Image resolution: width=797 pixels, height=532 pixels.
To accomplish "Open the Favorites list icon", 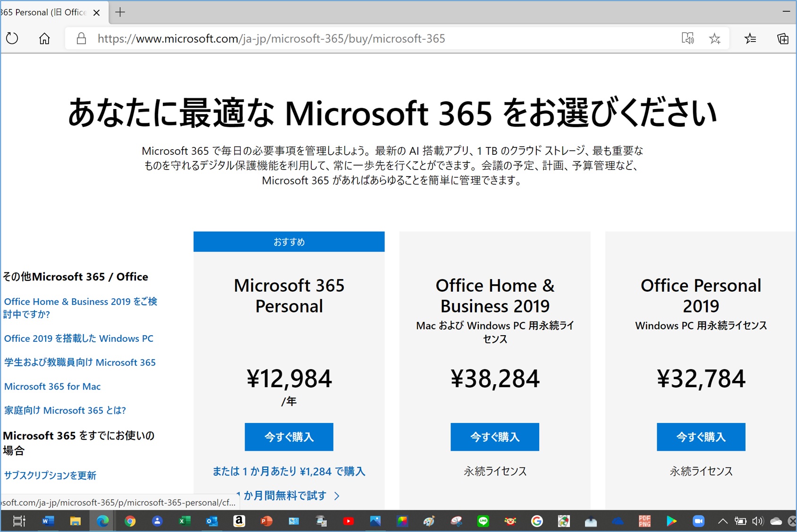I will tap(750, 38).
